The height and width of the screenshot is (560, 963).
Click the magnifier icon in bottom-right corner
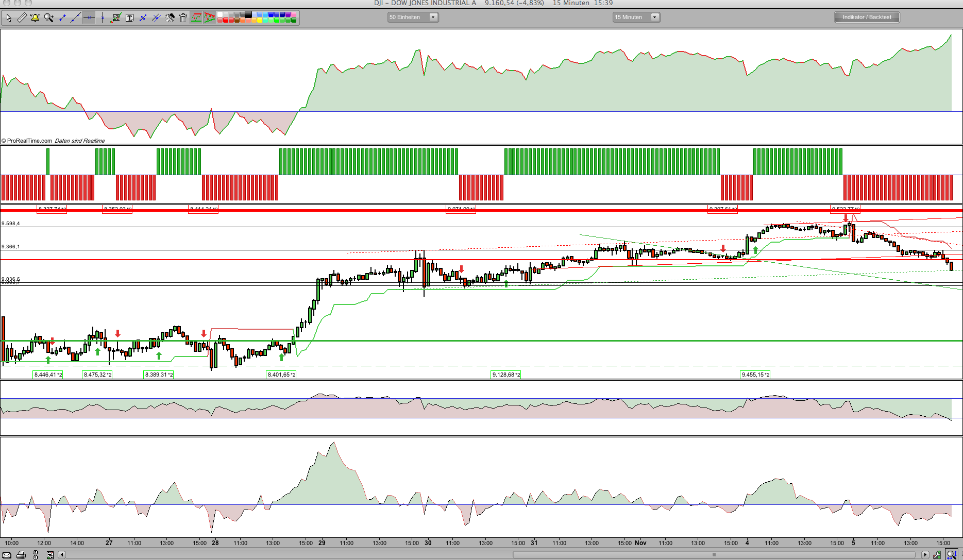tap(952, 555)
